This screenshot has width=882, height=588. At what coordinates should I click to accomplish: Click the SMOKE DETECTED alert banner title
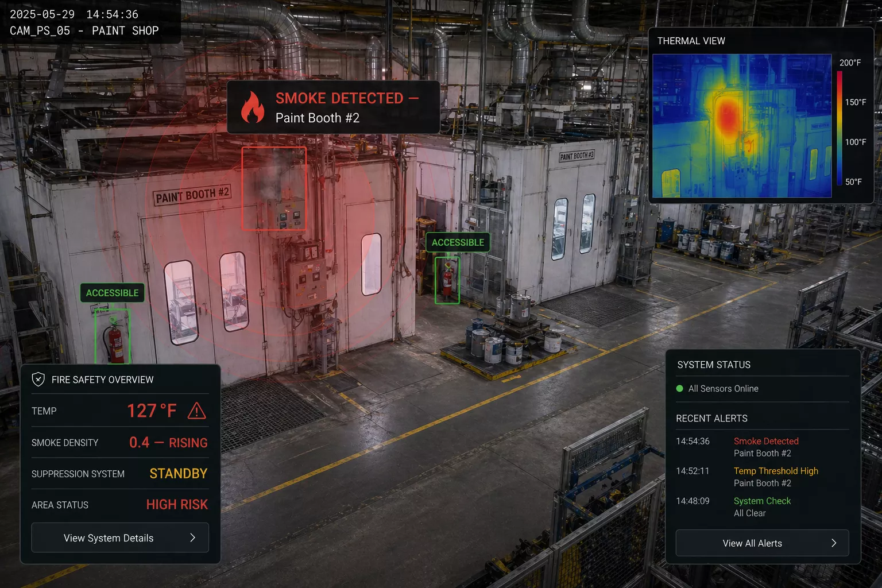[x=347, y=98]
